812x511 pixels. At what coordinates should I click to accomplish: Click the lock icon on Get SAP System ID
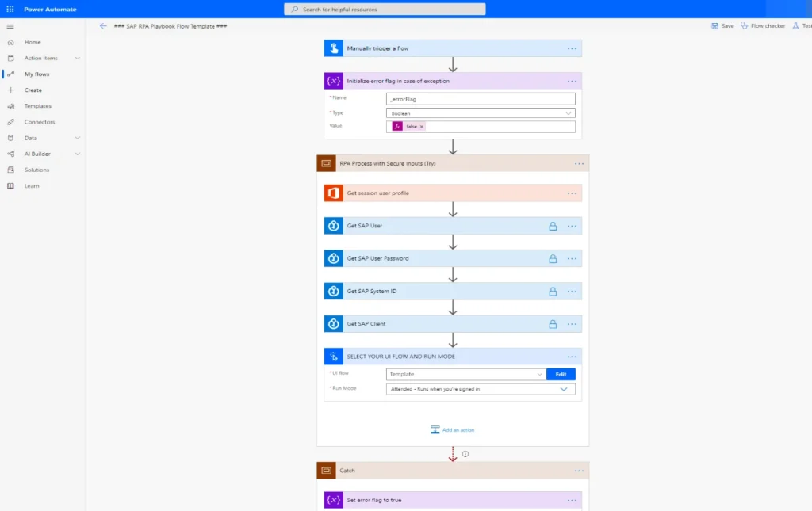pyautogui.click(x=553, y=292)
